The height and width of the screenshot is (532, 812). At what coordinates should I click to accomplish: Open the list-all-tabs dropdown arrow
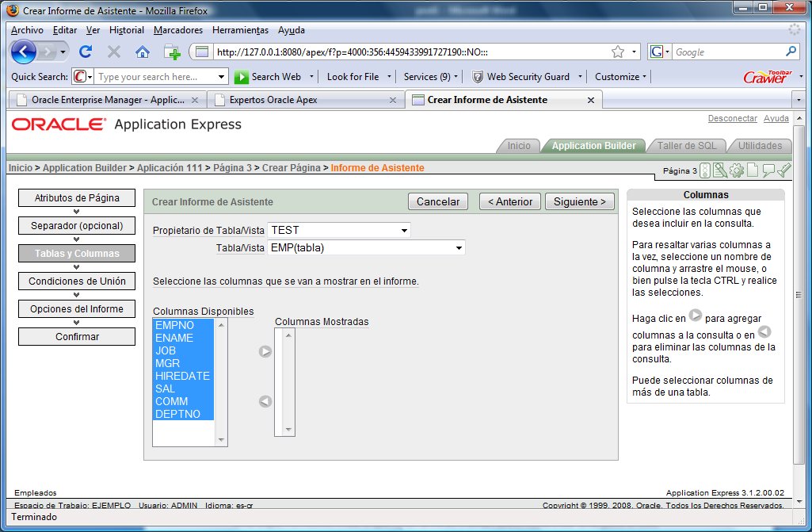(x=799, y=100)
